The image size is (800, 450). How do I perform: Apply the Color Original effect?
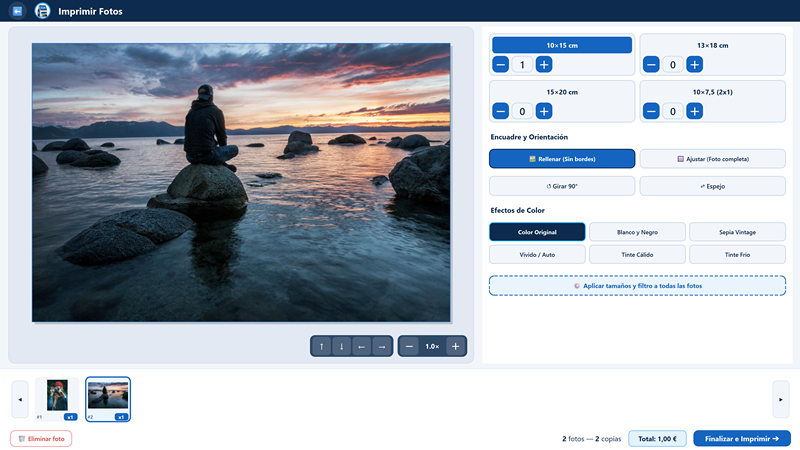pos(537,232)
